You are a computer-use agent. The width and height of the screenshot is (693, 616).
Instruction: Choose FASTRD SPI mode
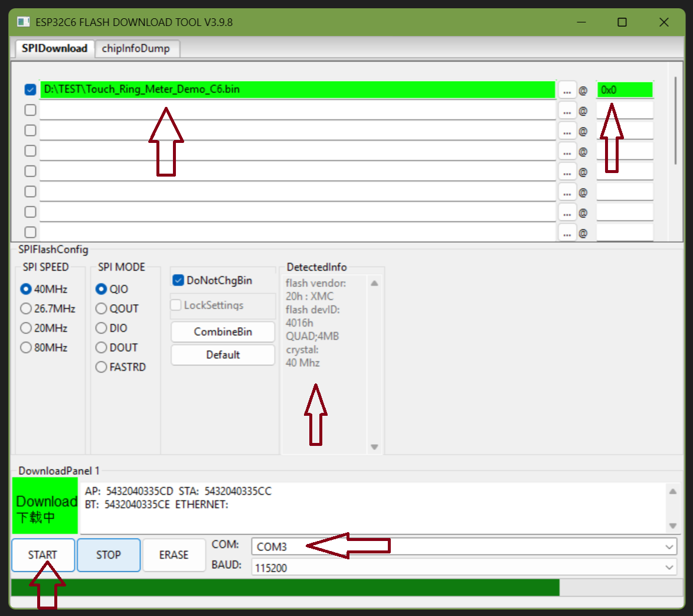(x=120, y=367)
